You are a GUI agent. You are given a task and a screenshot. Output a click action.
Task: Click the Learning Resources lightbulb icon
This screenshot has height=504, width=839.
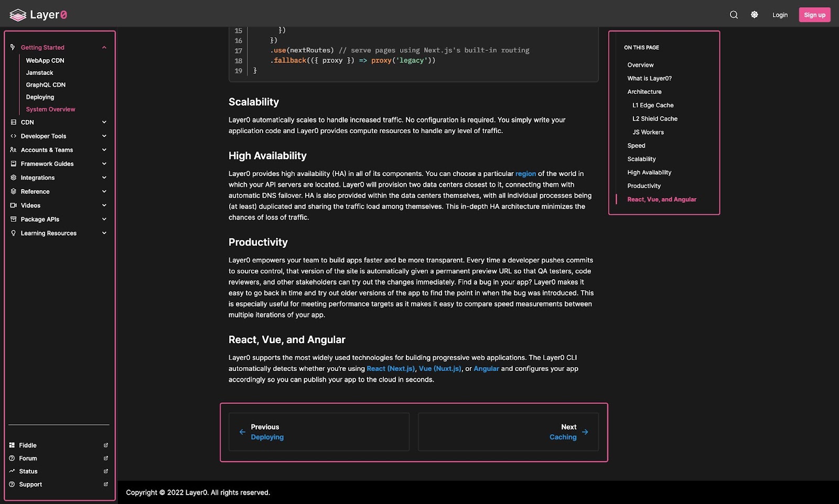tap(13, 233)
